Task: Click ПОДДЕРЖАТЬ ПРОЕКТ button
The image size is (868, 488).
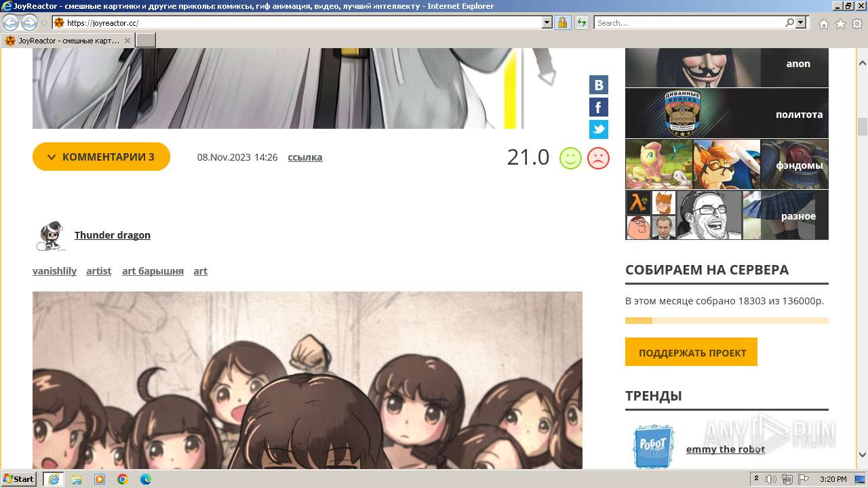Action: coord(691,352)
